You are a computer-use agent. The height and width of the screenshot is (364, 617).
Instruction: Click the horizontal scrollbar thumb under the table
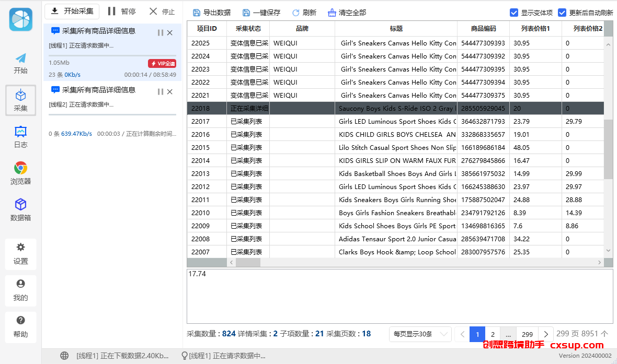click(248, 262)
